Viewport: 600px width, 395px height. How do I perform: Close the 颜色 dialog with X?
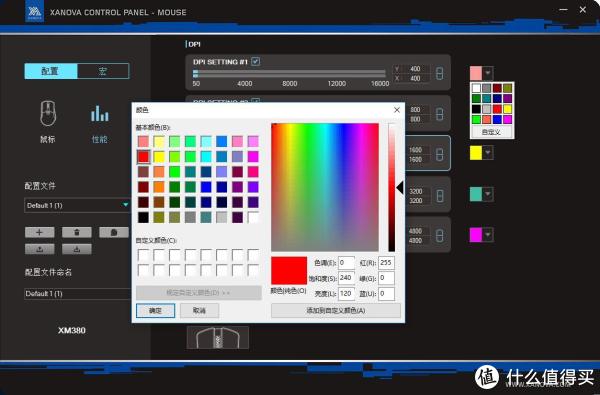pyautogui.click(x=397, y=110)
